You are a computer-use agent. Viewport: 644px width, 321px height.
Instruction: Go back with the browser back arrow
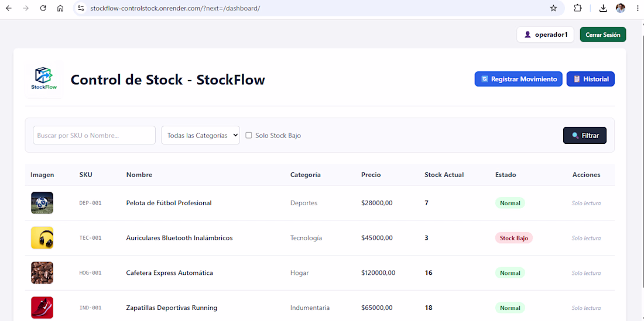coord(9,8)
